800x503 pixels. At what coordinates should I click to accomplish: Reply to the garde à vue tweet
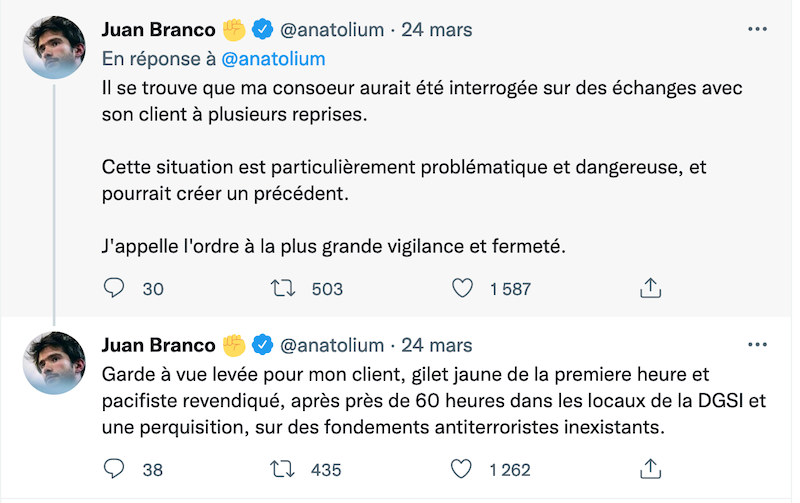pyautogui.click(x=115, y=469)
